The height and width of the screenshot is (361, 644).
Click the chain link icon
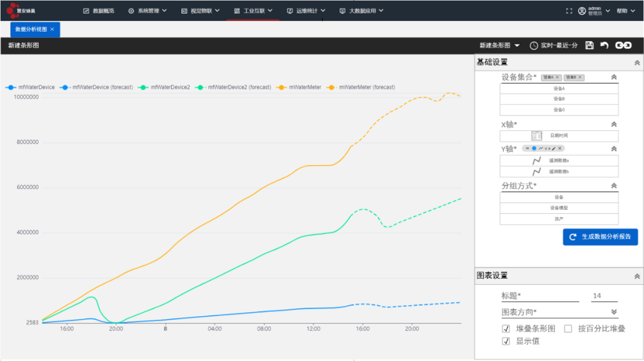623,46
